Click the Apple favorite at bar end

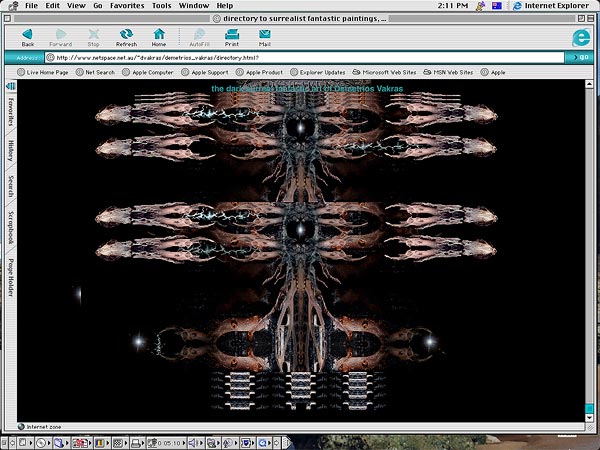(x=493, y=72)
